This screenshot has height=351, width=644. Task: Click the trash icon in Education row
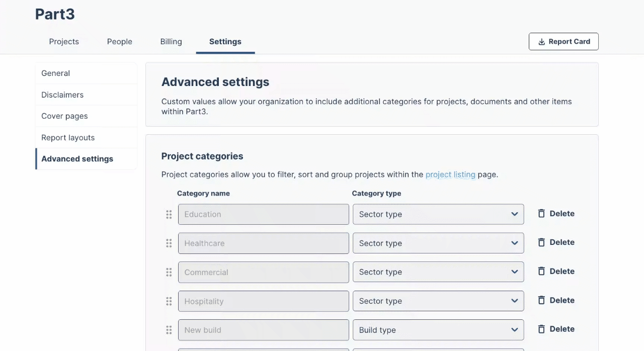pyautogui.click(x=541, y=214)
